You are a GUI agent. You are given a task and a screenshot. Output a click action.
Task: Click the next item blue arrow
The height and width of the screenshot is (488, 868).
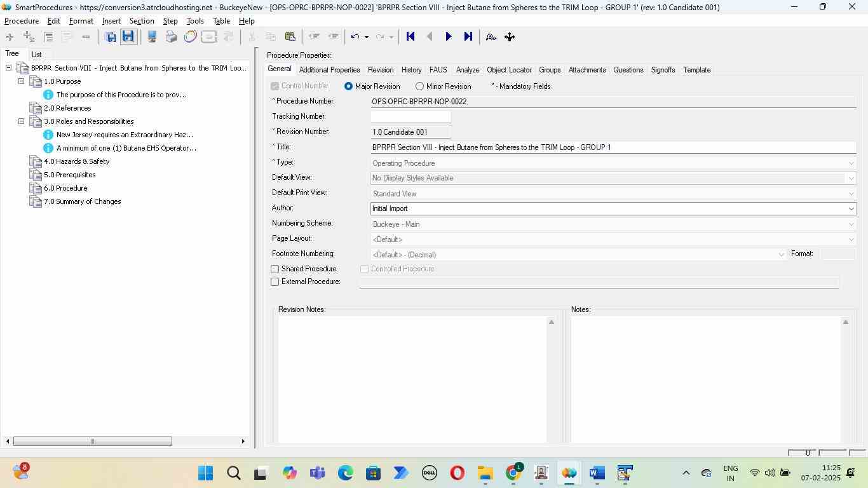[x=449, y=37]
